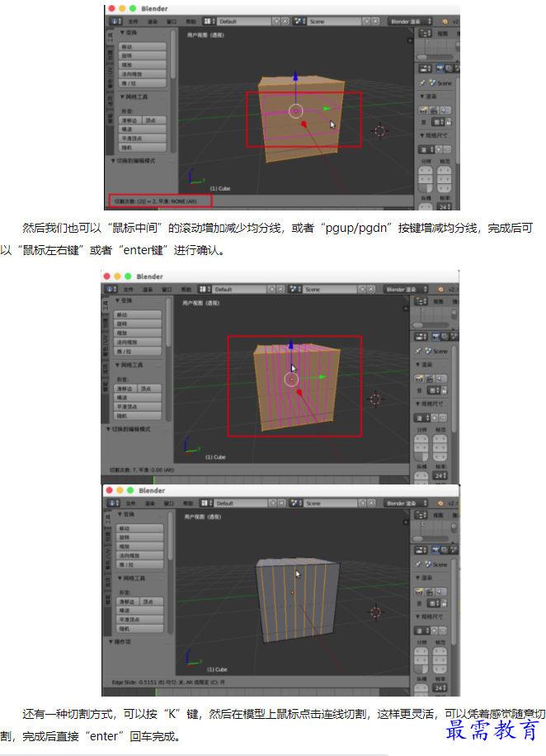Viewport: 546px width, 756px height.
Task: Click the Blender logo in top Blender window
Action: click(x=444, y=21)
